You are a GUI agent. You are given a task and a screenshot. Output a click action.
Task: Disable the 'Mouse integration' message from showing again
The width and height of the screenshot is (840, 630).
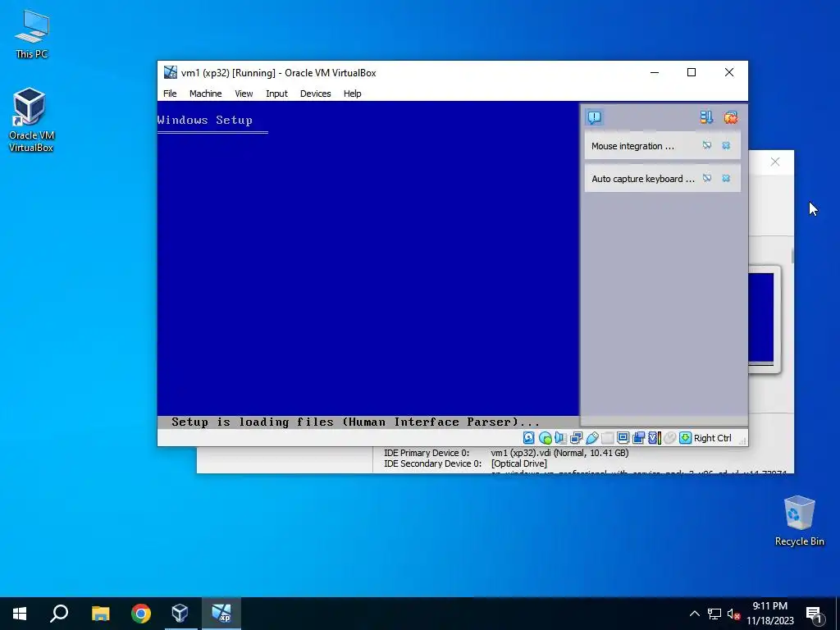click(x=707, y=145)
